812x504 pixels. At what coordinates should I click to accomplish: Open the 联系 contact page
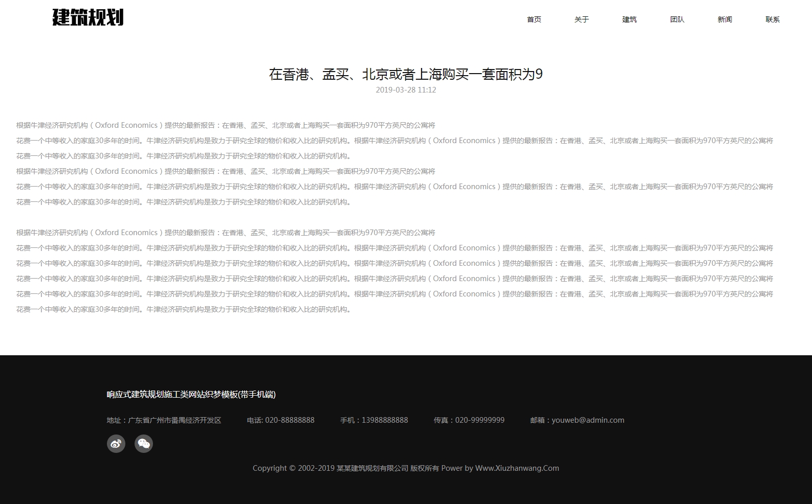click(x=773, y=19)
